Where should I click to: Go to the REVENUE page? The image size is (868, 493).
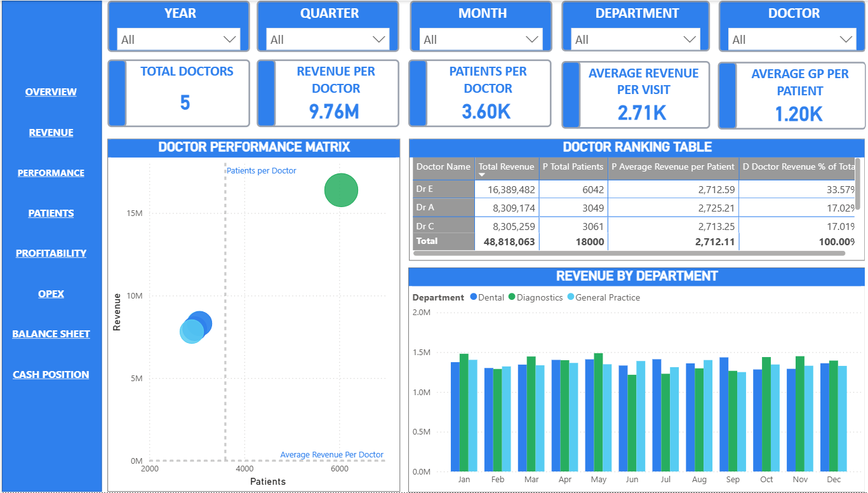(51, 133)
